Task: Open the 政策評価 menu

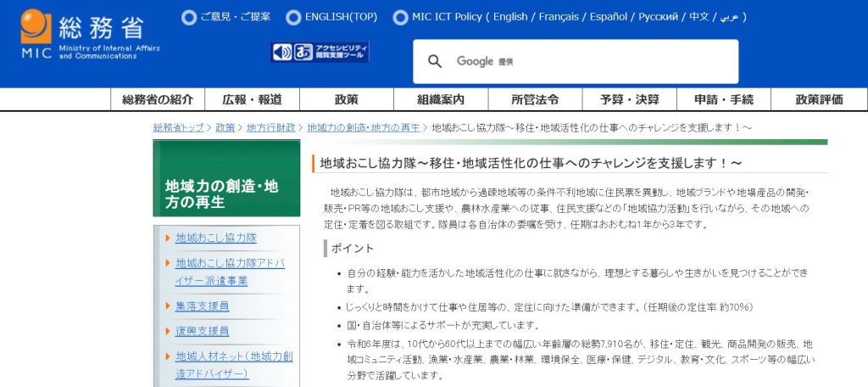Action: point(820,100)
